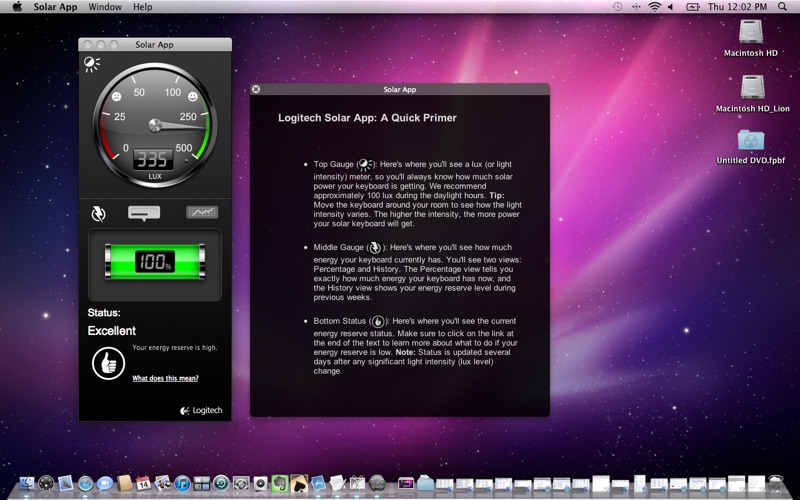Open TextEdit from the Dock

click(x=338, y=483)
